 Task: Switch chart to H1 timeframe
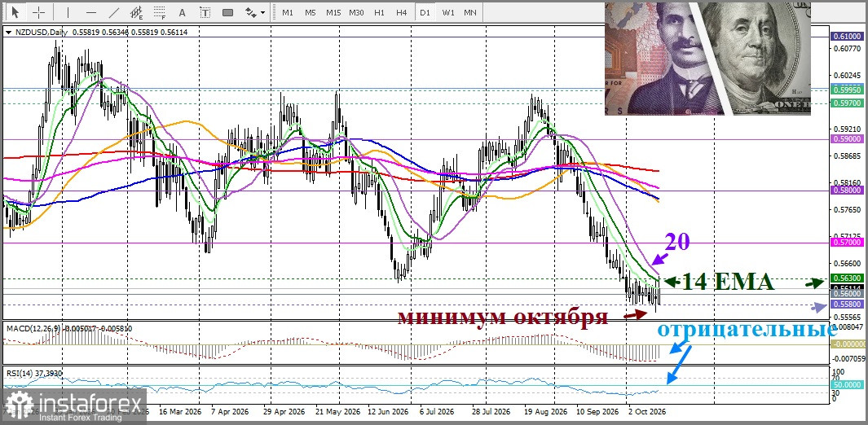379,11
